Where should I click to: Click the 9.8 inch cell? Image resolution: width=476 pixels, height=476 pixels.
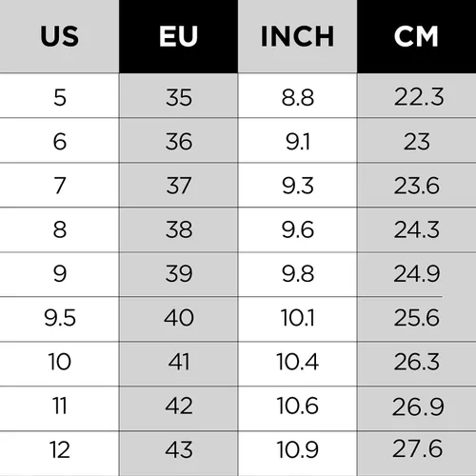tap(297, 275)
